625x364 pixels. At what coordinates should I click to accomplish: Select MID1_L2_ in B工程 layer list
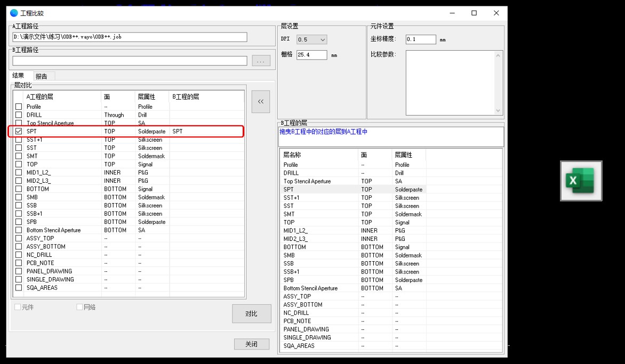pyautogui.click(x=295, y=231)
